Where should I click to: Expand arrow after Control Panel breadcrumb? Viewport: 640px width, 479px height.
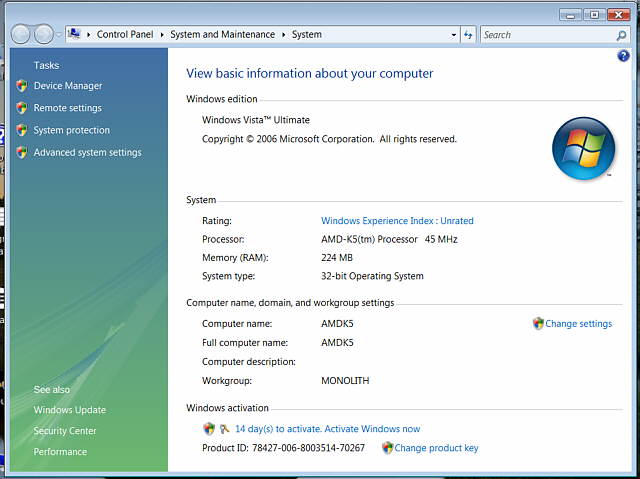tap(162, 35)
